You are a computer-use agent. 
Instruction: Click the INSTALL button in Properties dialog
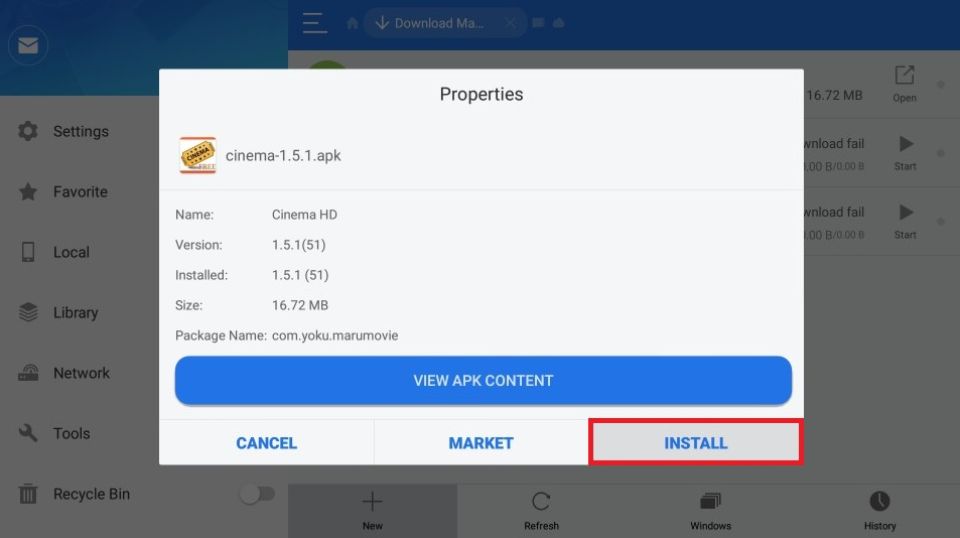coord(696,443)
